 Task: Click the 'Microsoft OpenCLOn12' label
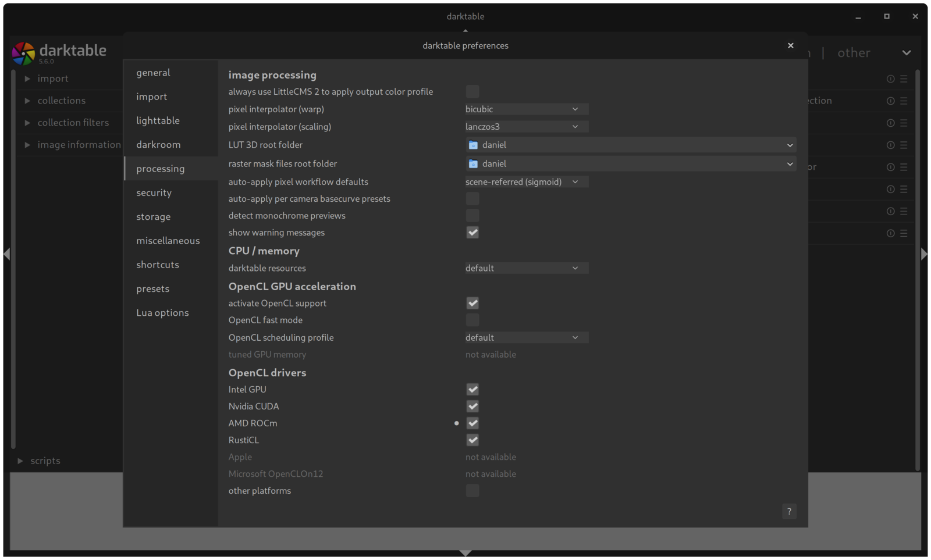(x=275, y=474)
